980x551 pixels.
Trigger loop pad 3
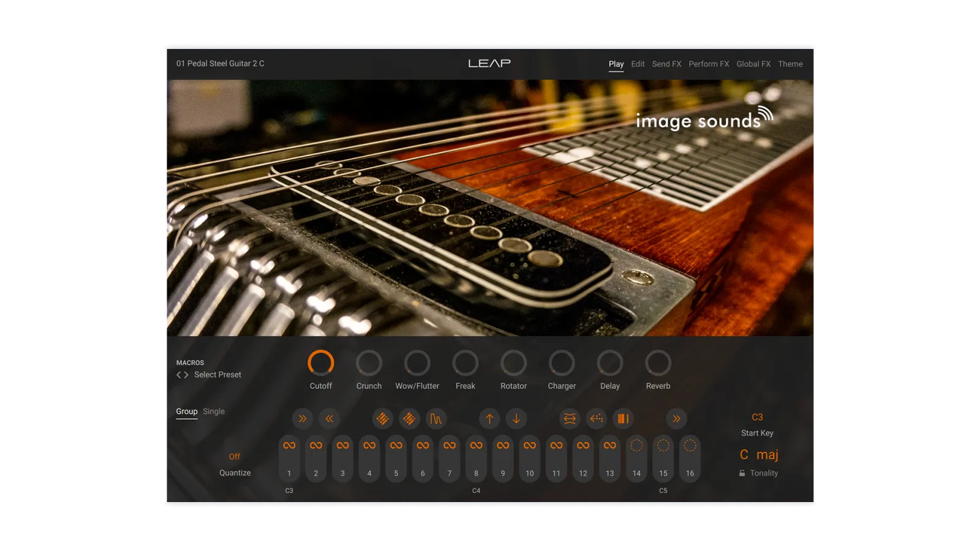pyautogui.click(x=342, y=459)
